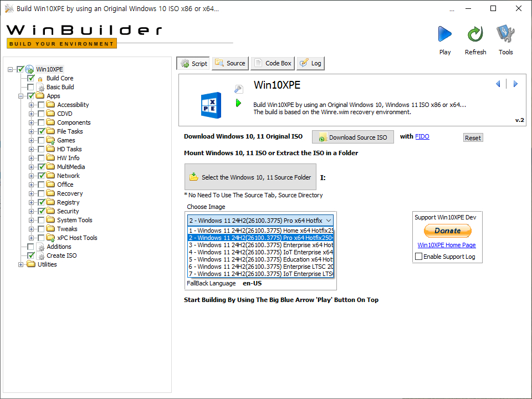532x399 pixels.
Task: Uncheck the Network checkbox
Action: pyautogui.click(x=41, y=176)
